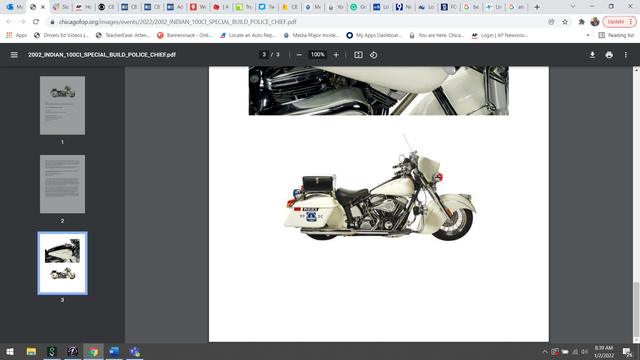Open the Bannersnack bookmark
Viewport: 640px width, 360px height.
185,36
